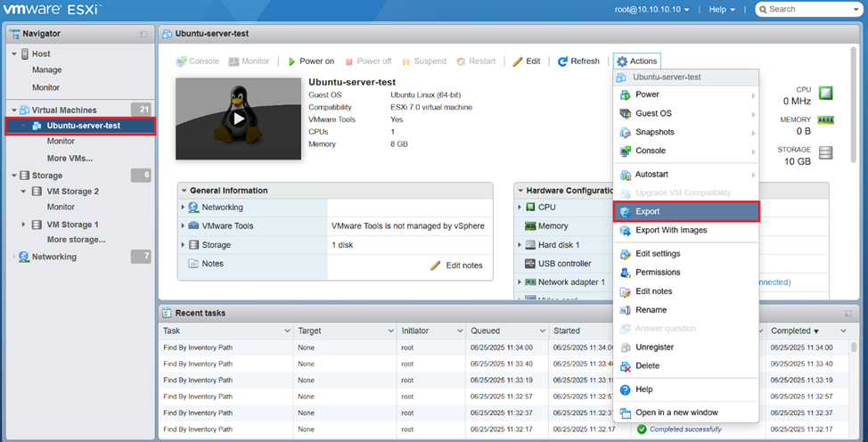The height and width of the screenshot is (442, 868).
Task: Click More VMs... in Navigator
Action: [x=70, y=159]
